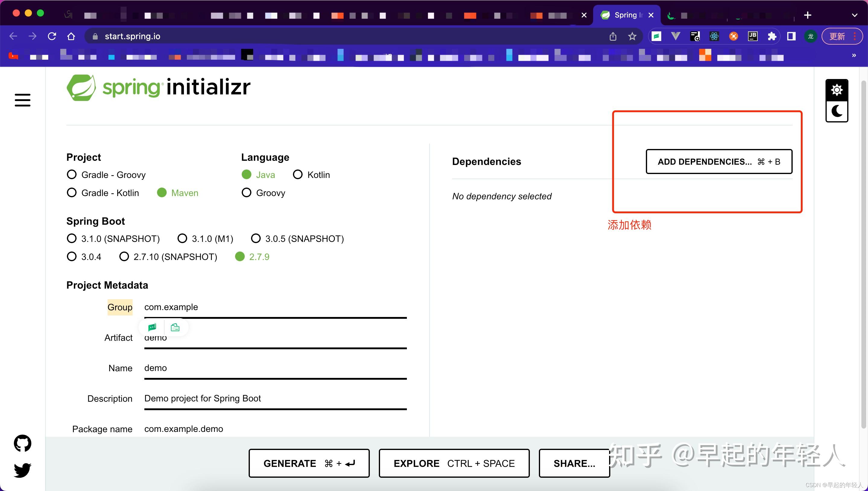Click the share icon in the address bar
This screenshot has width=868, height=491.
click(x=613, y=36)
